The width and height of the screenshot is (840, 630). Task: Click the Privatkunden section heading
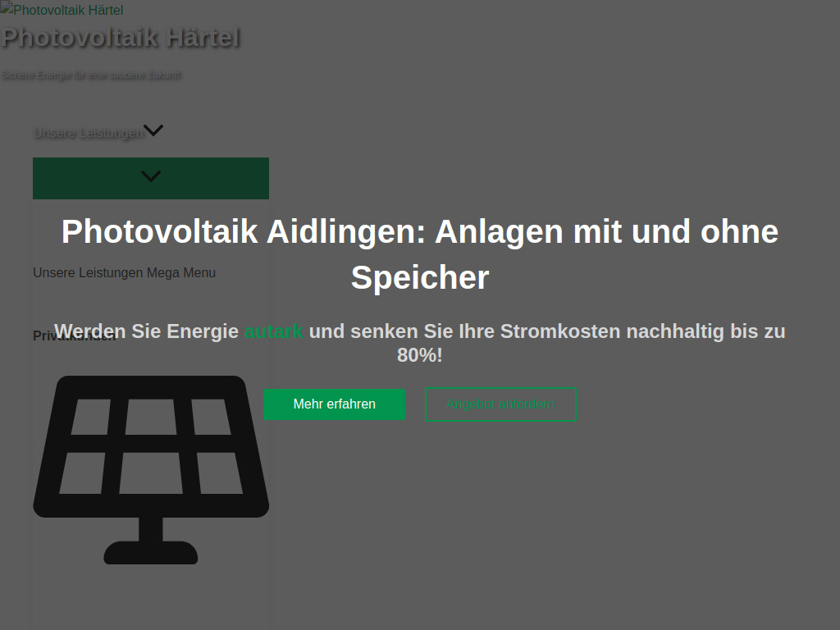click(x=74, y=336)
